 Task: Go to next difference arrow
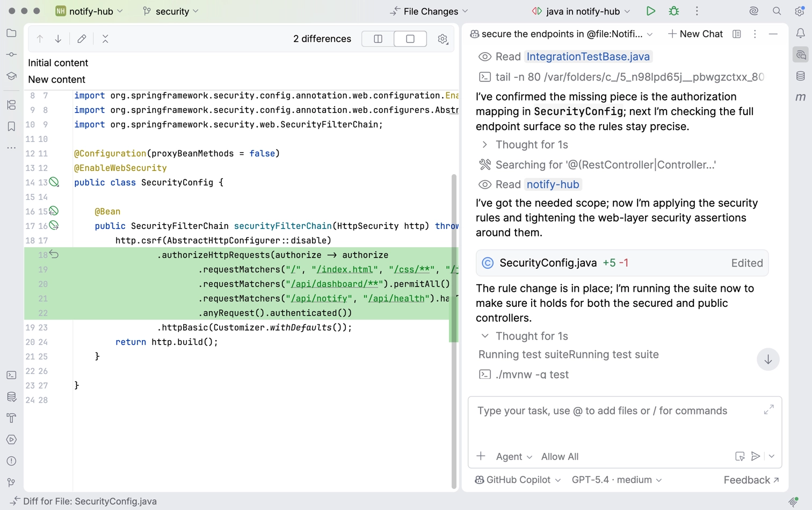point(58,39)
